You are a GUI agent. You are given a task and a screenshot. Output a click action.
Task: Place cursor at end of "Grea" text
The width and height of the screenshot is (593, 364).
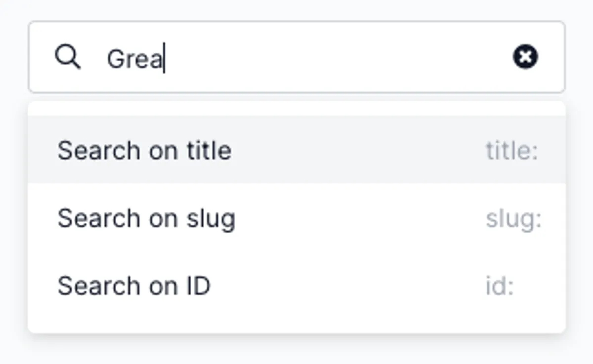click(164, 59)
